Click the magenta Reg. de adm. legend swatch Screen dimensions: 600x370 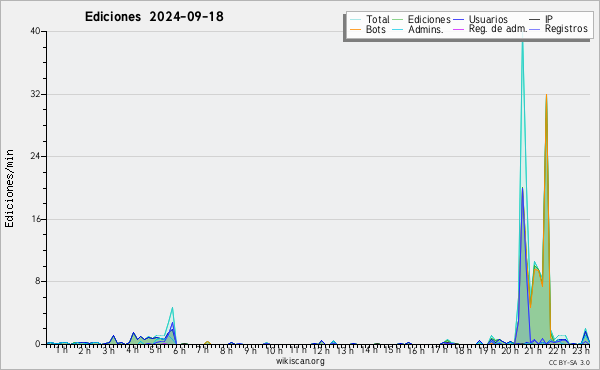click(x=458, y=29)
